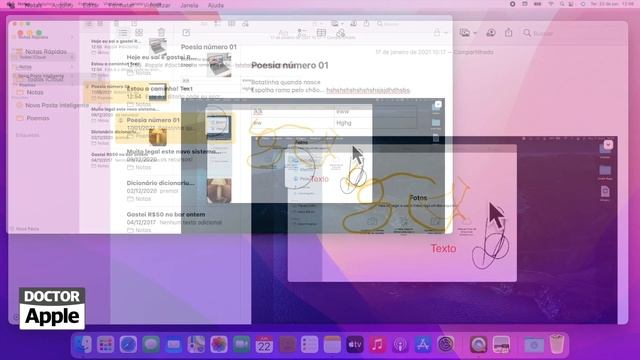640x360 pixels.
Task: Open Finder from the Dock
Action: [x=83, y=345]
